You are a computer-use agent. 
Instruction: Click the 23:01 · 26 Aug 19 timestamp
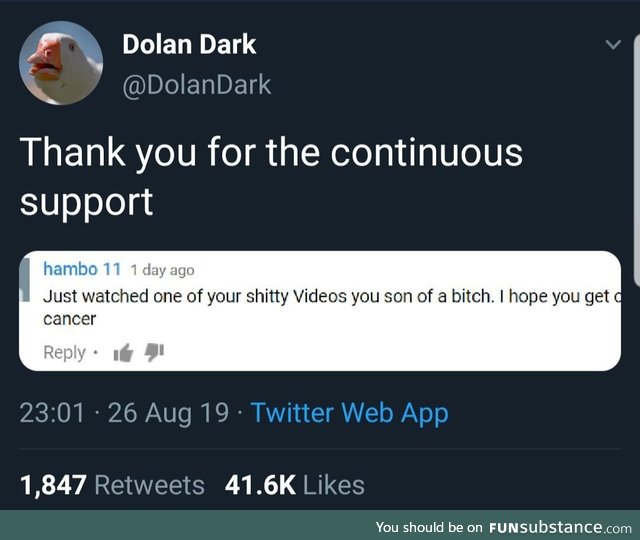[124, 413]
